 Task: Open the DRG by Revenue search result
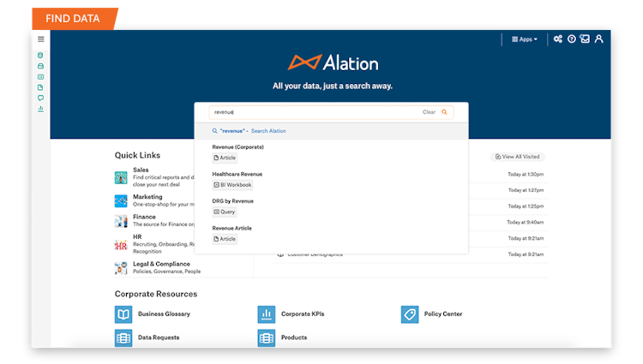pyautogui.click(x=232, y=201)
